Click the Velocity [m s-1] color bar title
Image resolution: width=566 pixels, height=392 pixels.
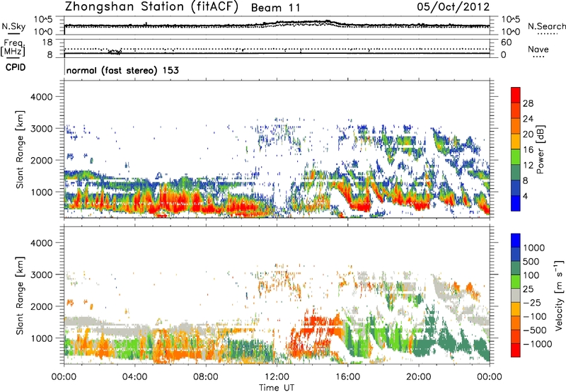559,295
